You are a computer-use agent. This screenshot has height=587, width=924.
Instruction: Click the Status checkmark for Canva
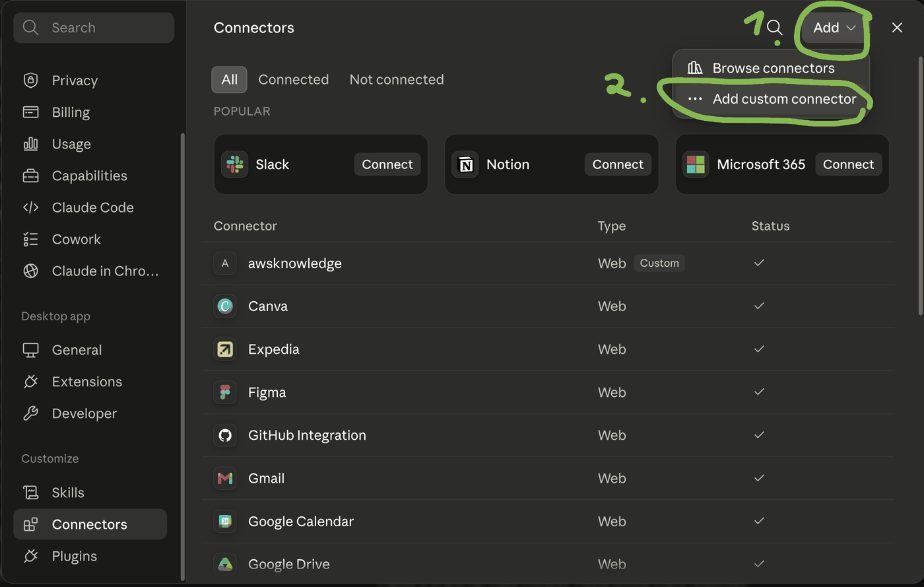tap(759, 306)
